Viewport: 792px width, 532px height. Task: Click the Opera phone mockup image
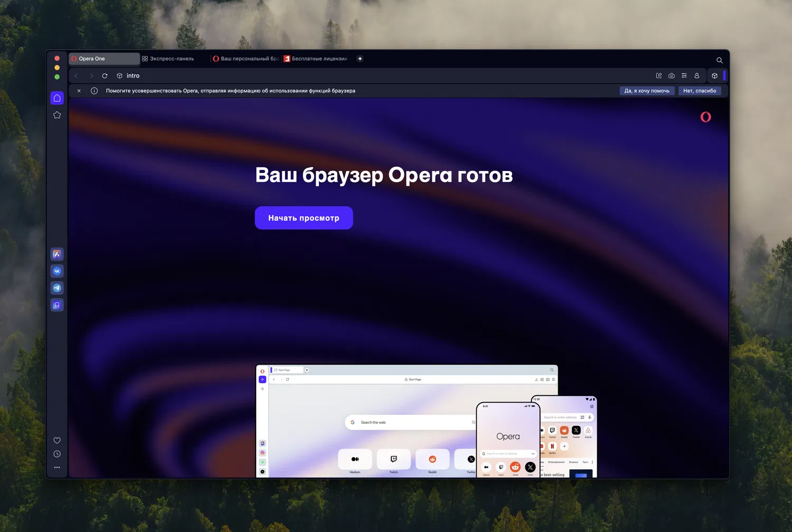(508, 440)
